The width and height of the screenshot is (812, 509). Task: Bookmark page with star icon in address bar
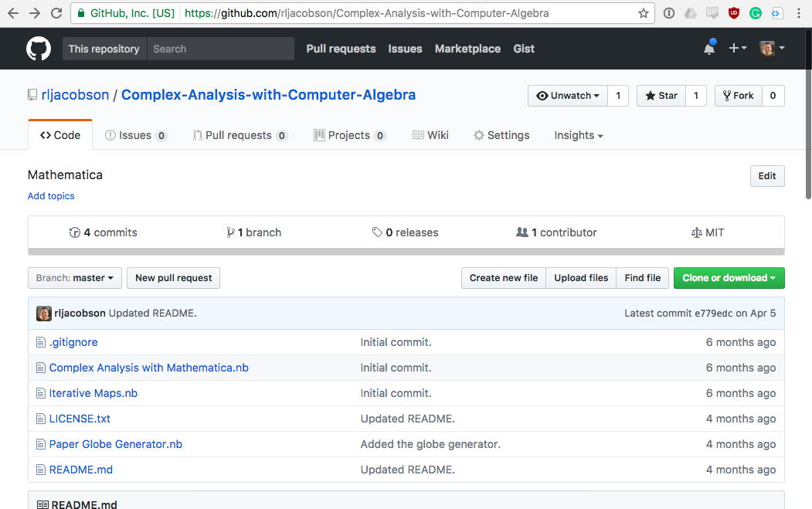[643, 13]
